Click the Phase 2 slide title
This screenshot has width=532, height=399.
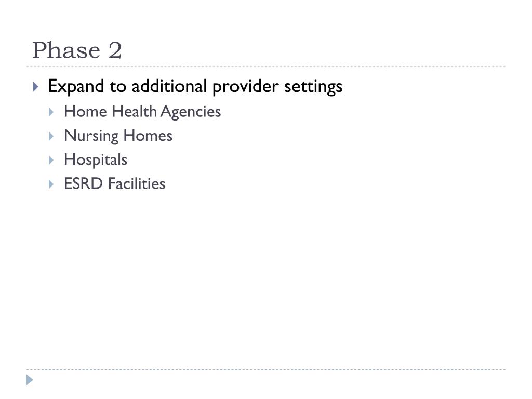[x=77, y=50]
